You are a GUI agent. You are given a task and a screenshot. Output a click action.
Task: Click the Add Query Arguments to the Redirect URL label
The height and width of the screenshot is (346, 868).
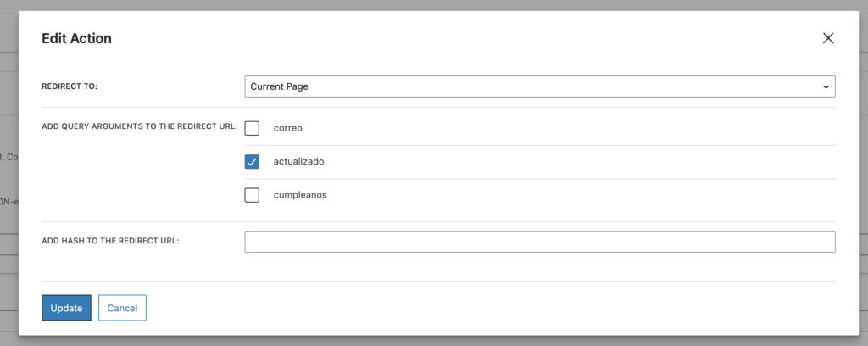pyautogui.click(x=139, y=126)
